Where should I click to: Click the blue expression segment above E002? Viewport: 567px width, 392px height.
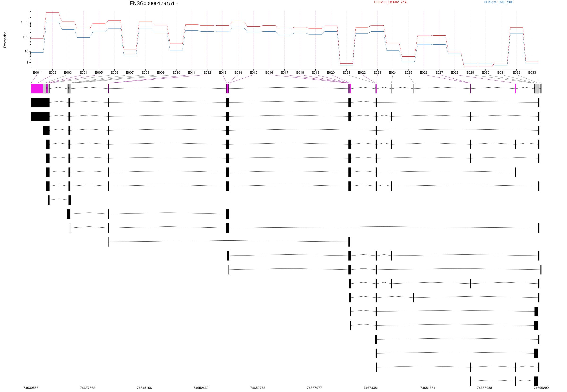pyautogui.click(x=53, y=22)
